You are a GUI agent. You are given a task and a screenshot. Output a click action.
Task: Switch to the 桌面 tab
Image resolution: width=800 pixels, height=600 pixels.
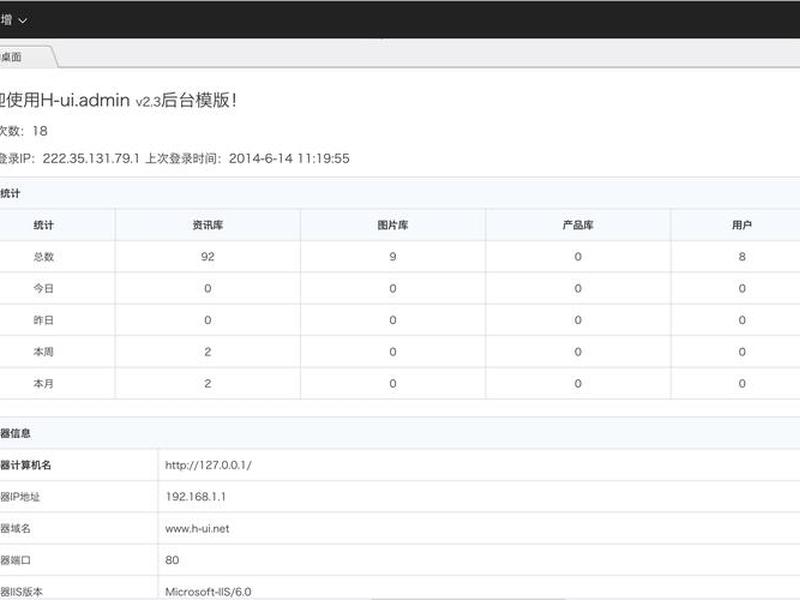point(11,57)
